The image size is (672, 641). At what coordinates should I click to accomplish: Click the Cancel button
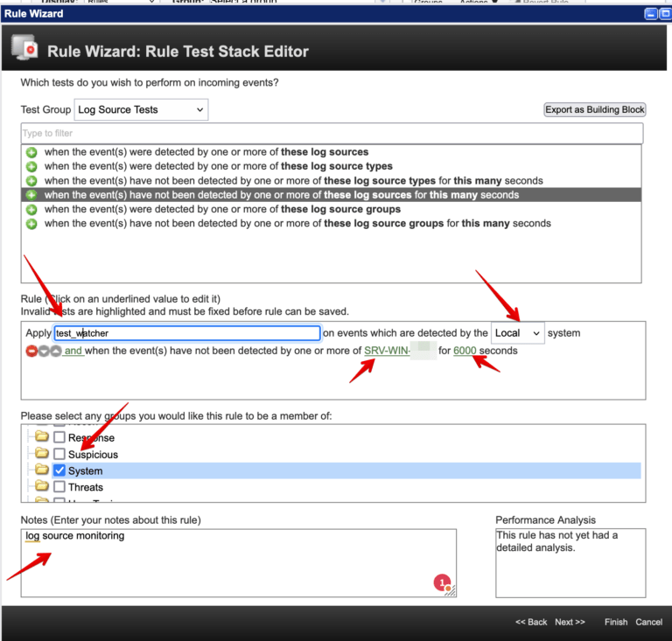coord(649,622)
